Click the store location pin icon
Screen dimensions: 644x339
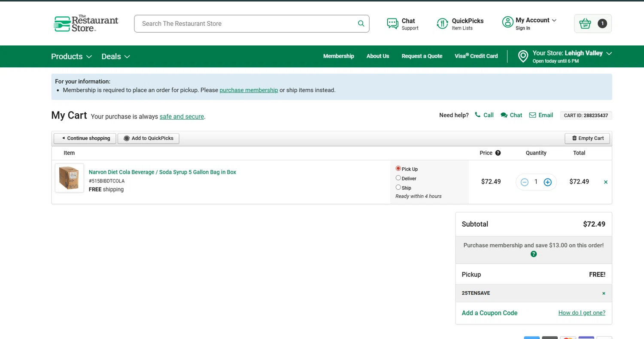pyautogui.click(x=523, y=56)
